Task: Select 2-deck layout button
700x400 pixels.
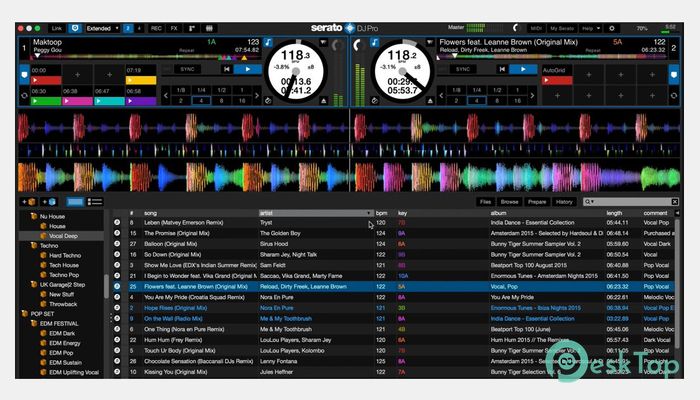Action: (x=128, y=28)
